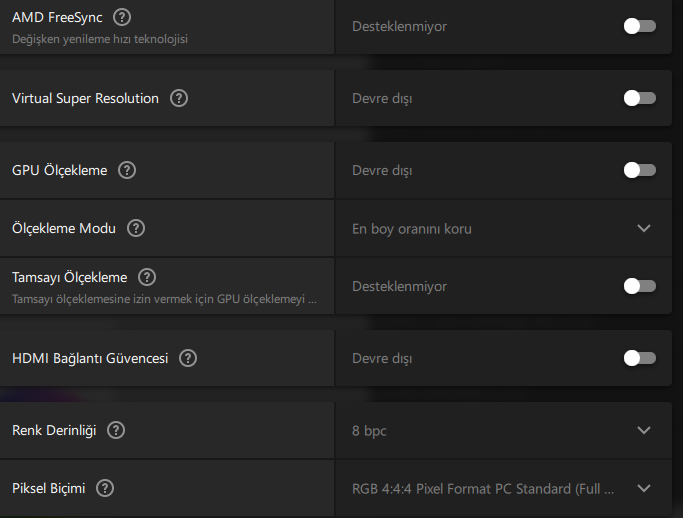Turn on GPU Ölçekleme
Viewport: 683px width, 518px height.
(x=639, y=170)
